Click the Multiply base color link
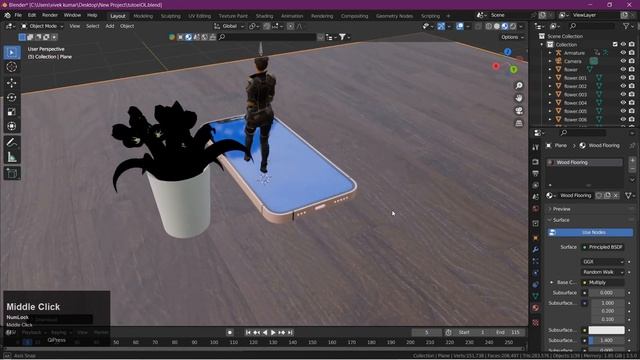The image size is (640, 360). click(x=602, y=282)
